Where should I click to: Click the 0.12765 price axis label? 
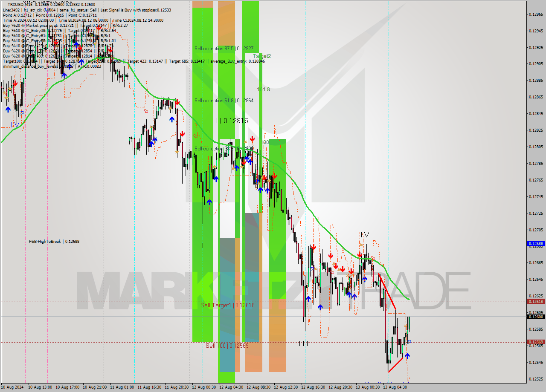click(x=536, y=180)
